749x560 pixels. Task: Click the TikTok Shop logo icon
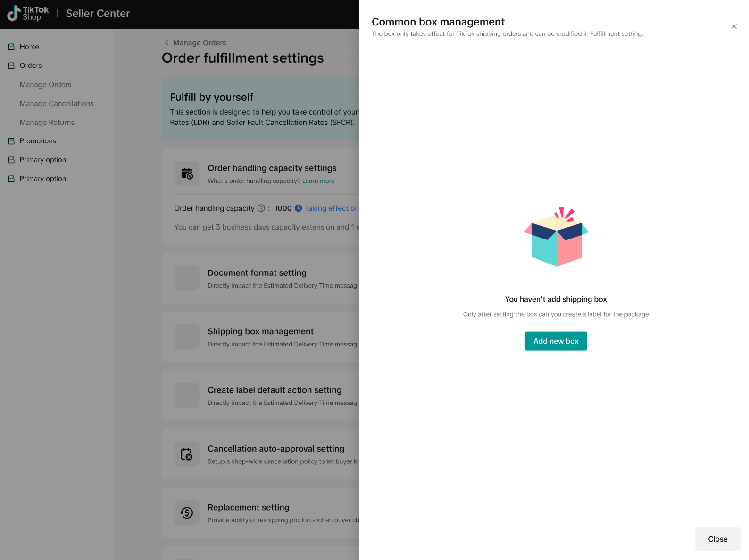coord(14,14)
